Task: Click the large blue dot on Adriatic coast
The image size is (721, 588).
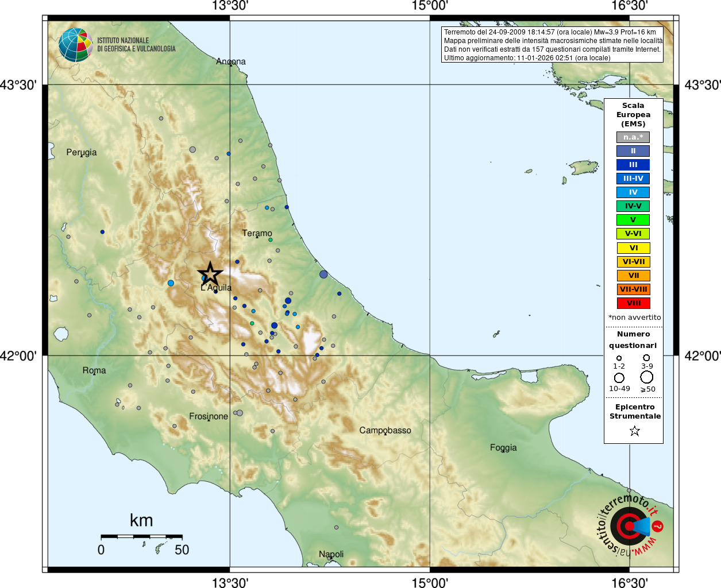Action: [323, 274]
